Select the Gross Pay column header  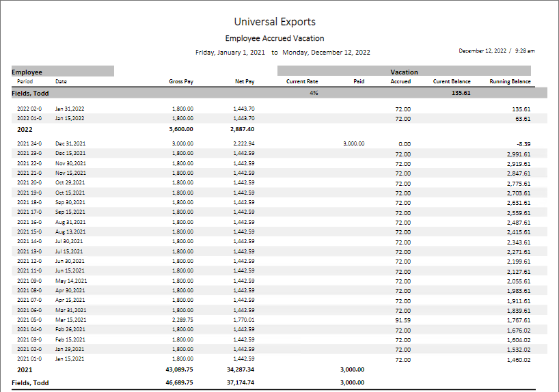(x=181, y=81)
